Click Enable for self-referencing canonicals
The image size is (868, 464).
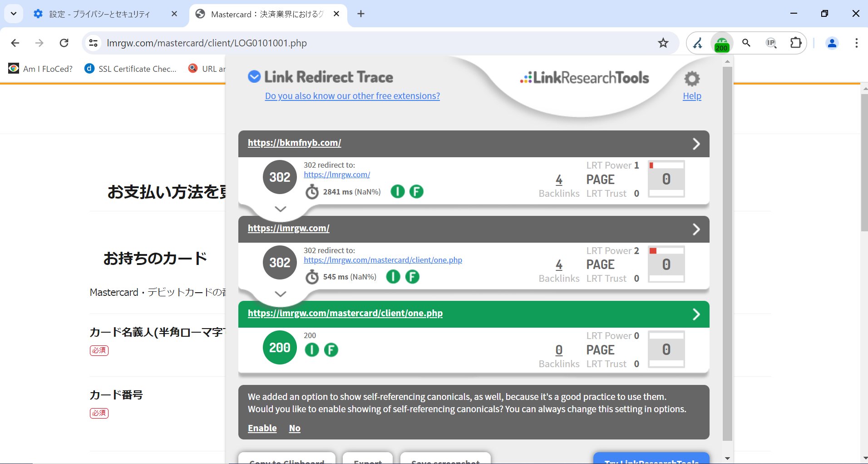(x=262, y=428)
